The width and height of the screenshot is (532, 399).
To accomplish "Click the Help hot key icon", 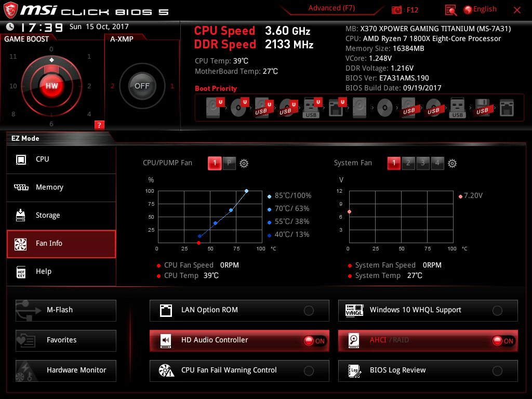I will tap(21, 272).
